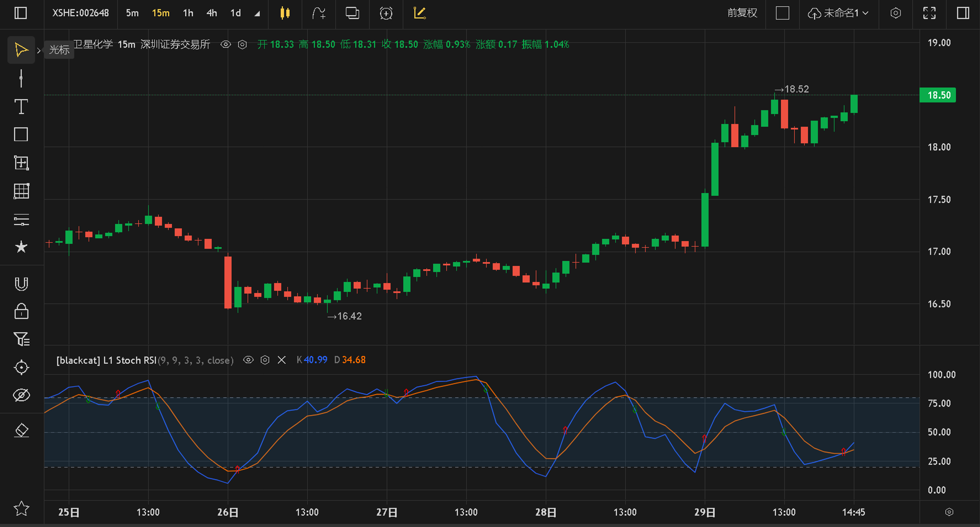Switch to 5m timeframe
This screenshot has width=980, height=527.
(132, 13)
